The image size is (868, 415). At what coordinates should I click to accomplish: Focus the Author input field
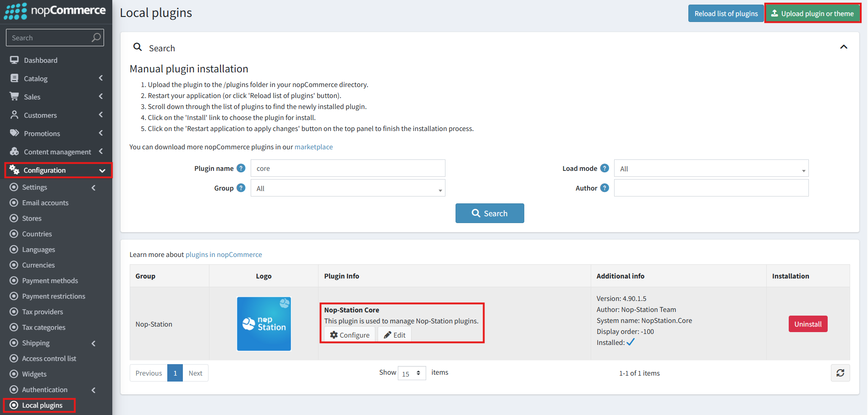click(x=711, y=188)
